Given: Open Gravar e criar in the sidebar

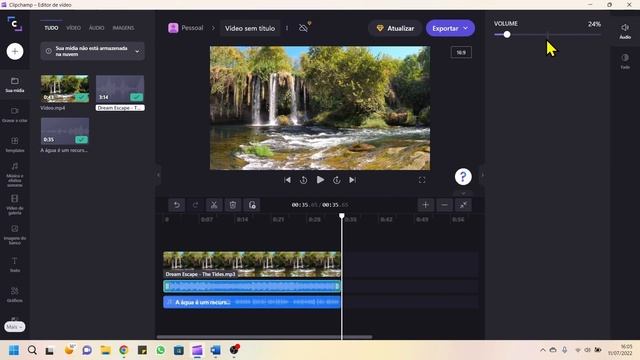Looking at the screenshot, I should pos(15,115).
